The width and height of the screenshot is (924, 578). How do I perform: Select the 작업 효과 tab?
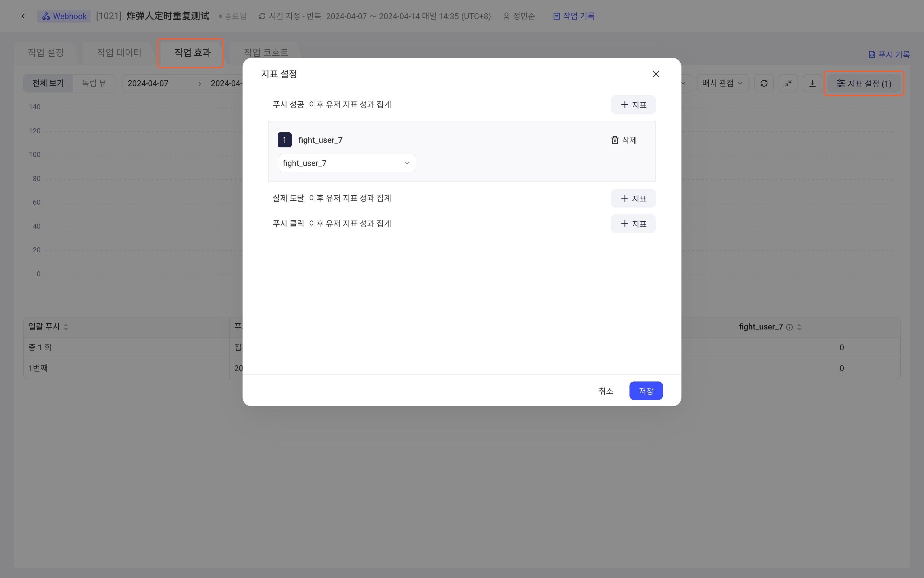pos(192,52)
